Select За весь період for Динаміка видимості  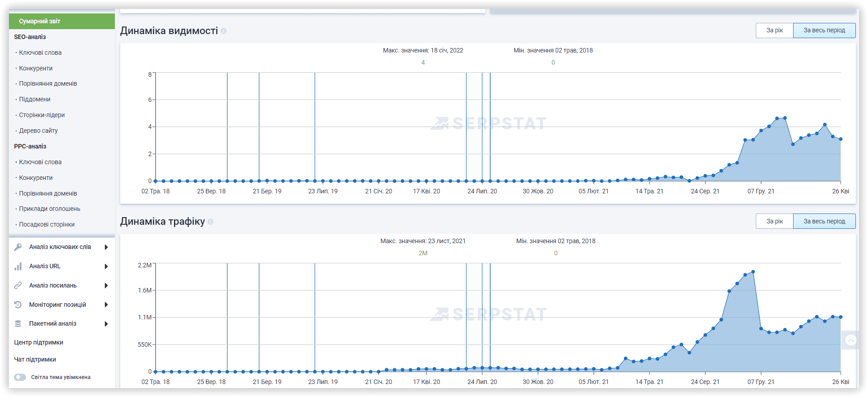824,31
